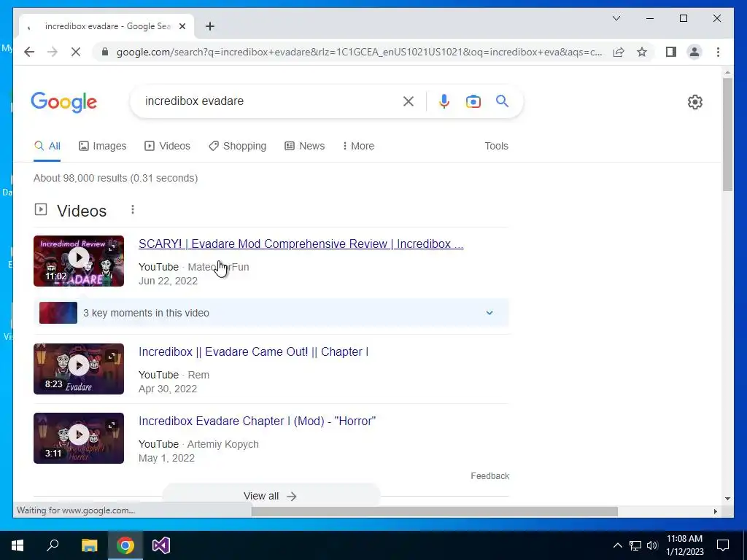
Task: Open volume control in tray
Action: pos(652,545)
